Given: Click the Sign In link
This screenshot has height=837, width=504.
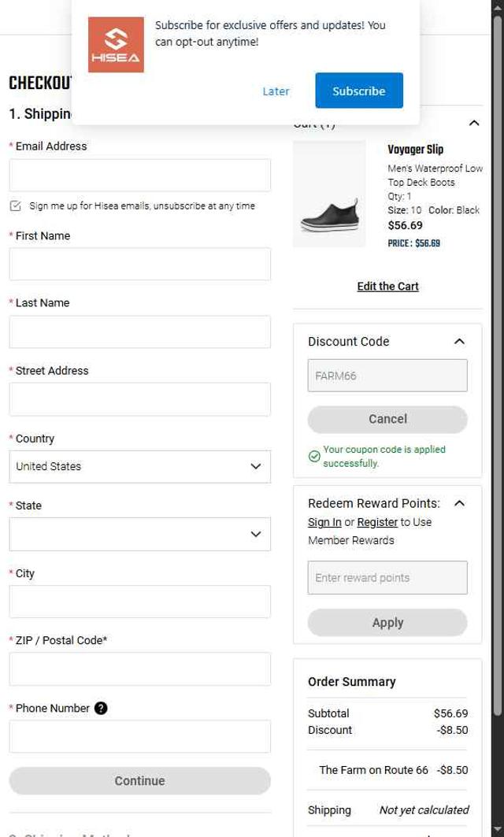Looking at the screenshot, I should pyautogui.click(x=324, y=522).
